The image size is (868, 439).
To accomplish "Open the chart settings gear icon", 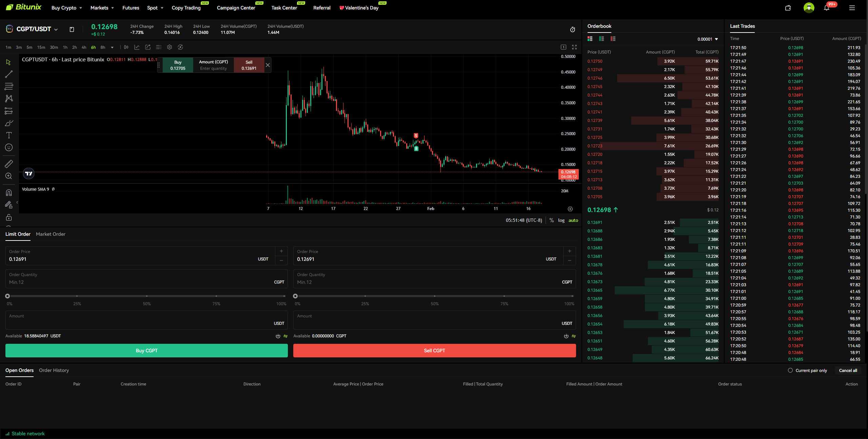I will coord(170,47).
